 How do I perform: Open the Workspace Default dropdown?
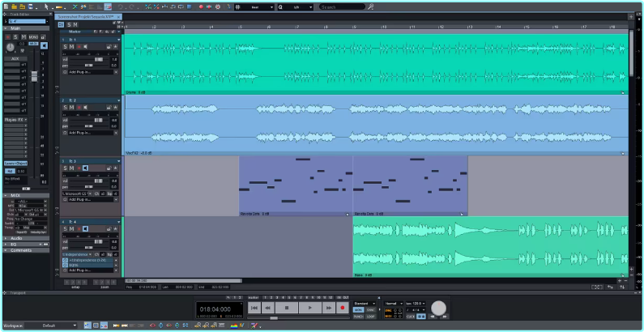50,326
